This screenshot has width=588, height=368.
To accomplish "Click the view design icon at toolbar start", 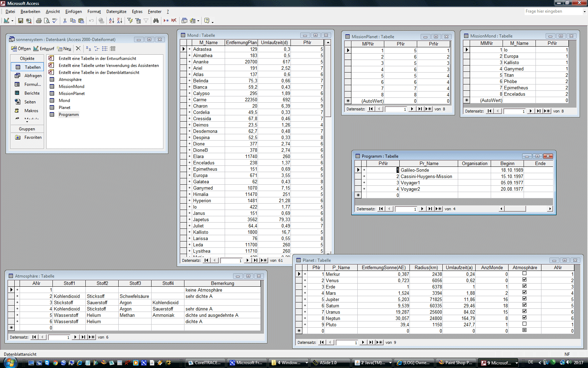I will (x=7, y=21).
